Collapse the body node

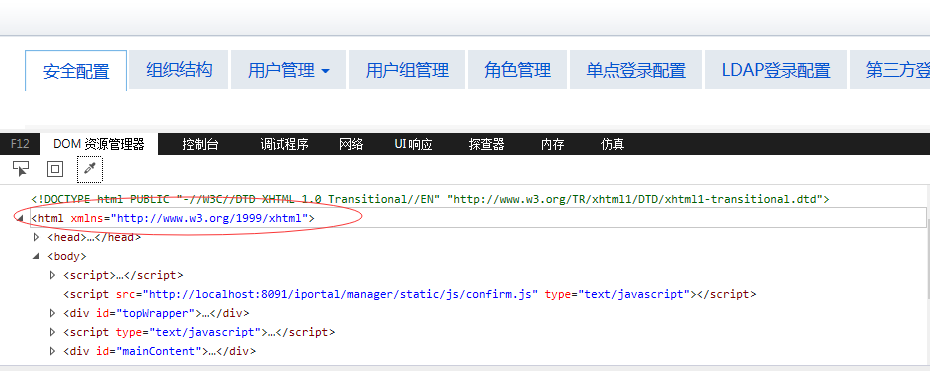point(37,257)
